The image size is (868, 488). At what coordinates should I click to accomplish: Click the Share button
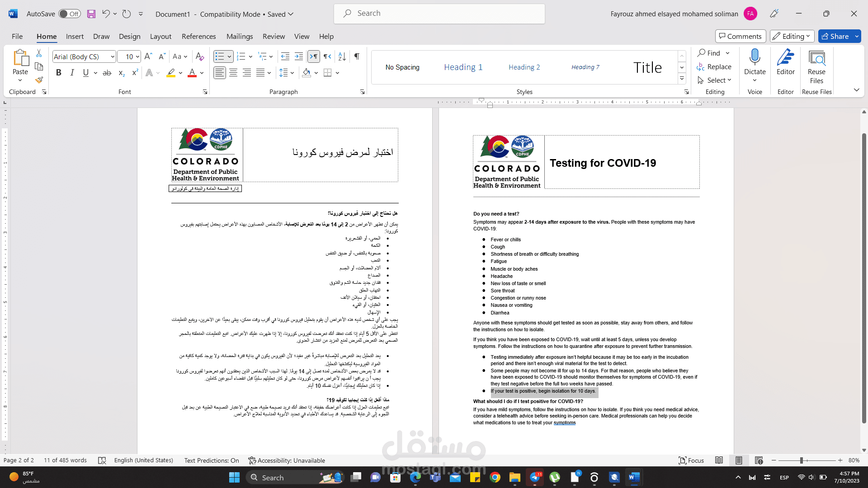pyautogui.click(x=835, y=37)
